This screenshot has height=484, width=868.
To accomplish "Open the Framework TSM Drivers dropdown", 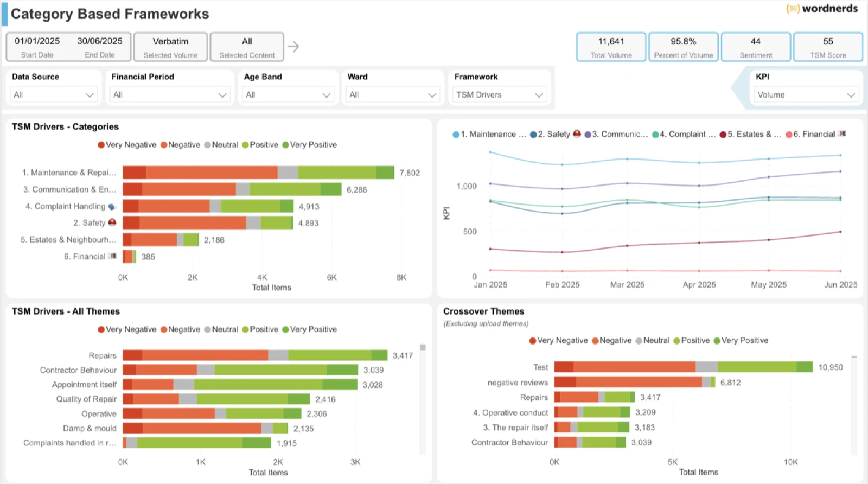I will (500, 95).
